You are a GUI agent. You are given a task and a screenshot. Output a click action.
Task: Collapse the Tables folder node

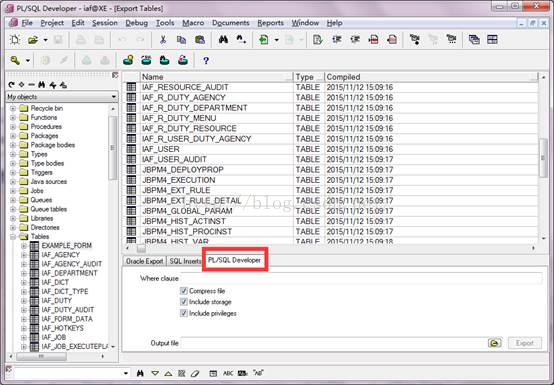(x=13, y=237)
